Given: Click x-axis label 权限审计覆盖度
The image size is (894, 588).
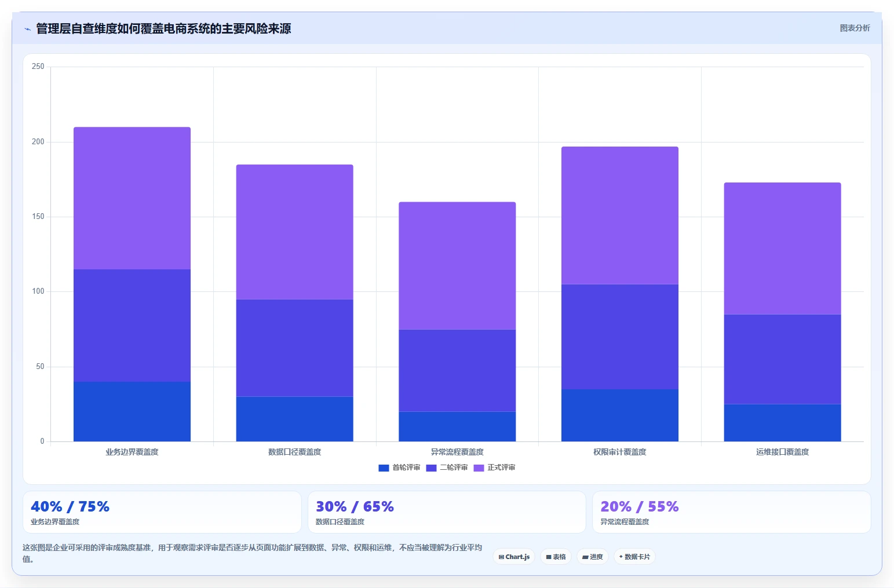Looking at the screenshot, I should 620,452.
